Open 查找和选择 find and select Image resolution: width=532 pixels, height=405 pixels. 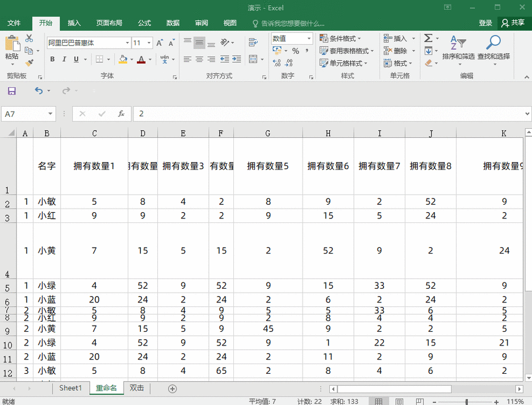(493, 50)
